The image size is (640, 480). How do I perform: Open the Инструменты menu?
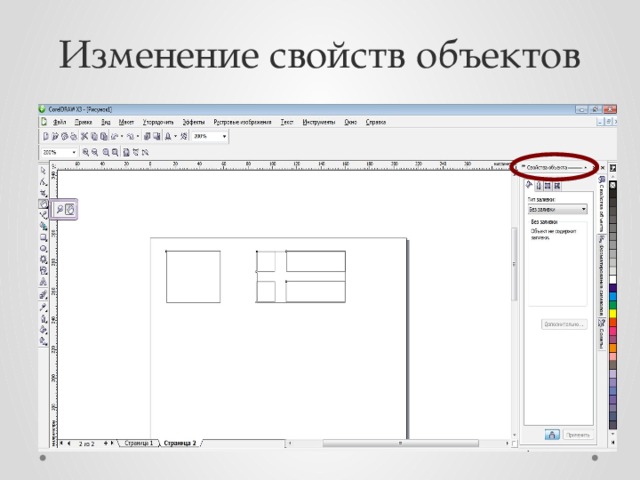click(319, 122)
